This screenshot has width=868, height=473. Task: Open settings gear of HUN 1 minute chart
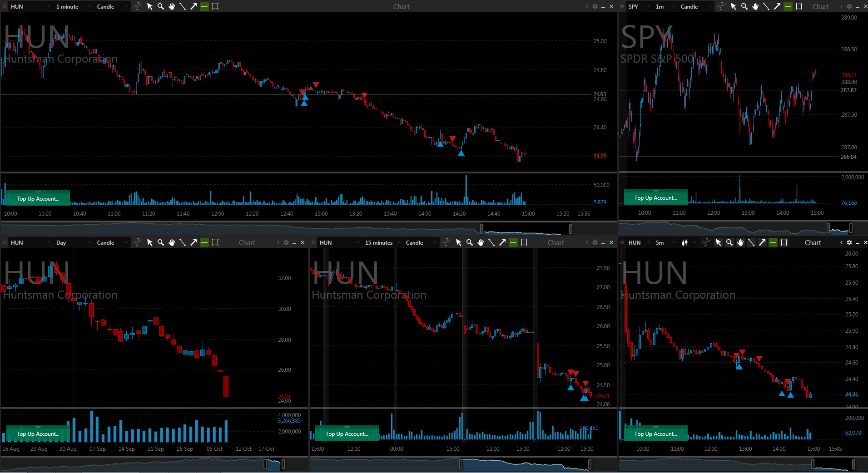595,6
